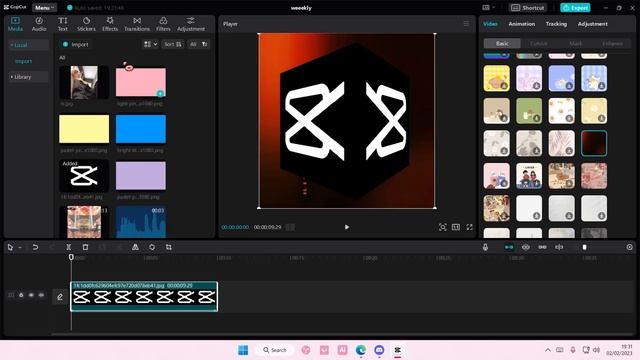Image resolution: width=640 pixels, height=360 pixels.
Task: Open the Sort options dropdown
Action: (x=173, y=44)
